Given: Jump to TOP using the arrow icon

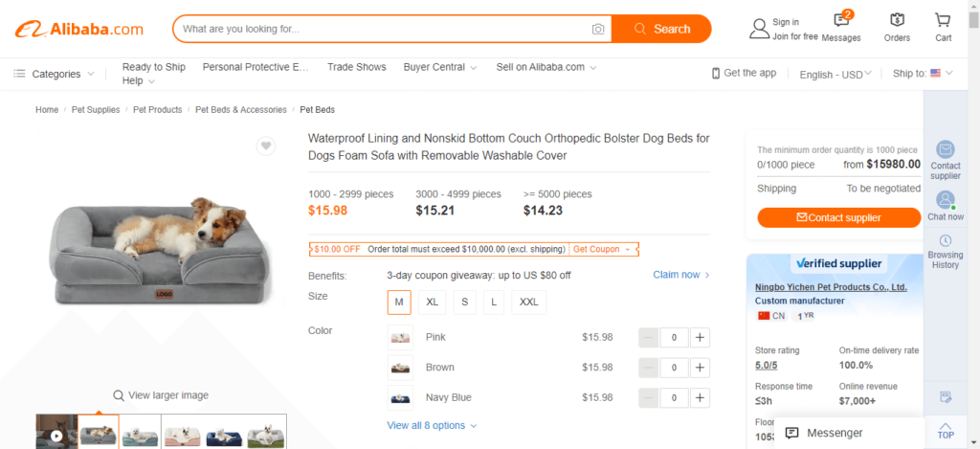Looking at the screenshot, I should [x=946, y=426].
